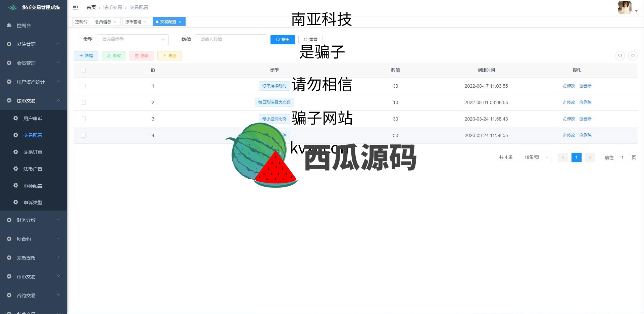Image resolution: width=644 pixels, height=314 pixels.
Task: Click the 法币广告 gear icon
Action: pyautogui.click(x=16, y=169)
